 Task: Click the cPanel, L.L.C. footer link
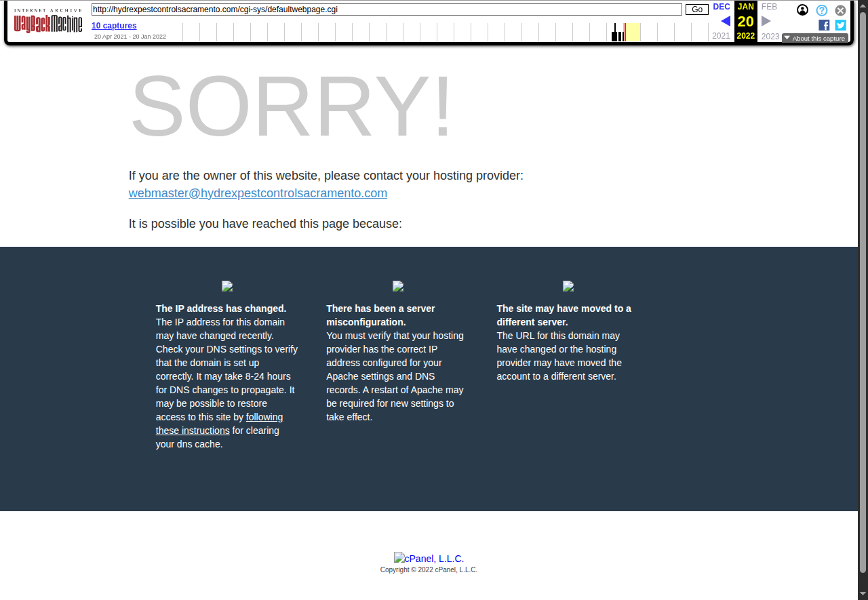(x=429, y=559)
